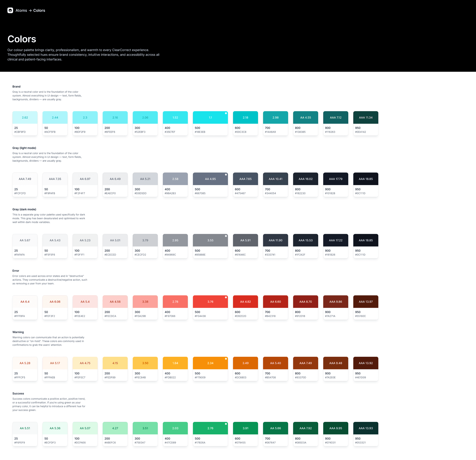Select the Colors breadcrumb item

coord(39,10)
